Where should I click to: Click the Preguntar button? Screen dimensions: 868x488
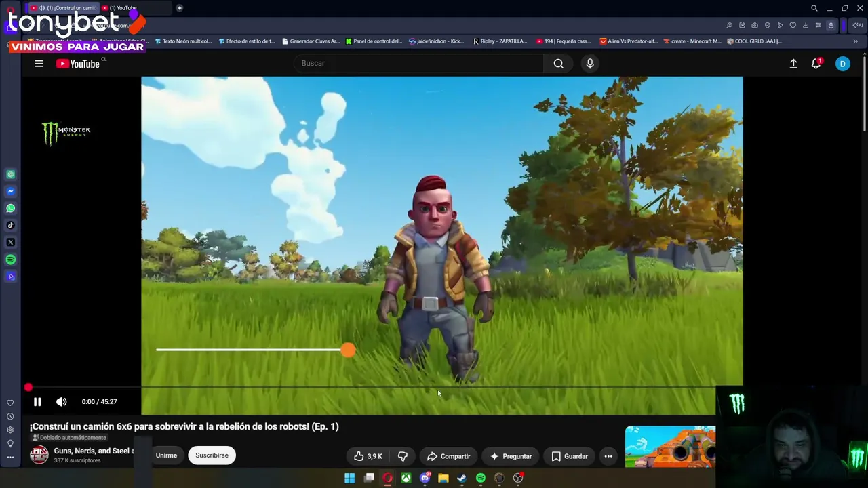511,456
